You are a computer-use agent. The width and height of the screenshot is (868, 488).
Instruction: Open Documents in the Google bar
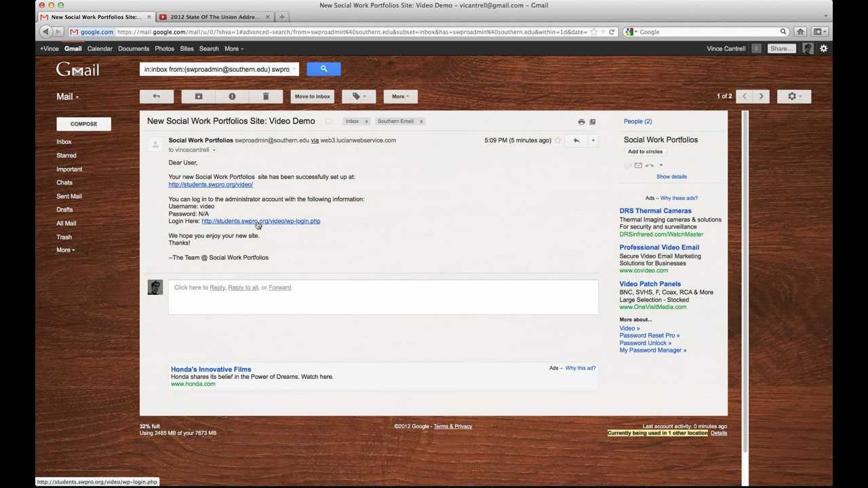click(134, 48)
